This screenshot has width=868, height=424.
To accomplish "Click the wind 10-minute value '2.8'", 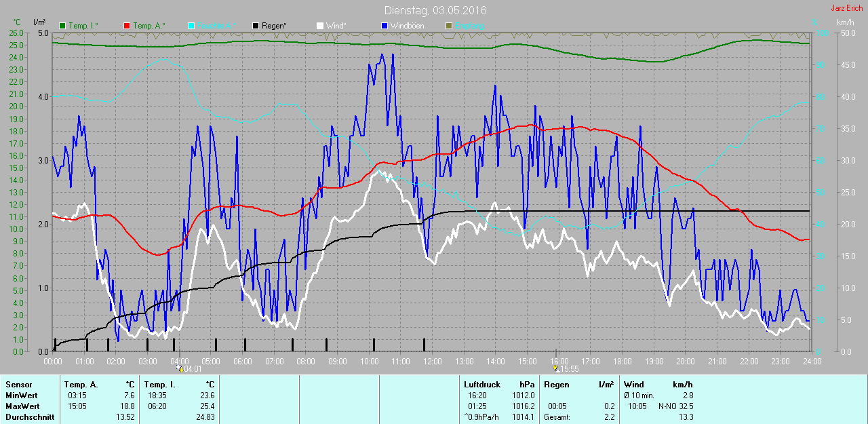I will [687, 396].
